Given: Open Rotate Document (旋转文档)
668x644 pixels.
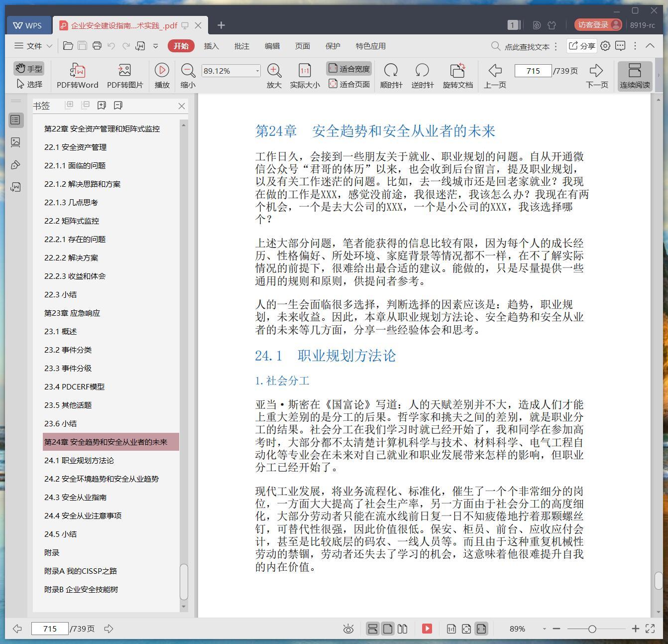Looking at the screenshot, I should pyautogui.click(x=457, y=76).
